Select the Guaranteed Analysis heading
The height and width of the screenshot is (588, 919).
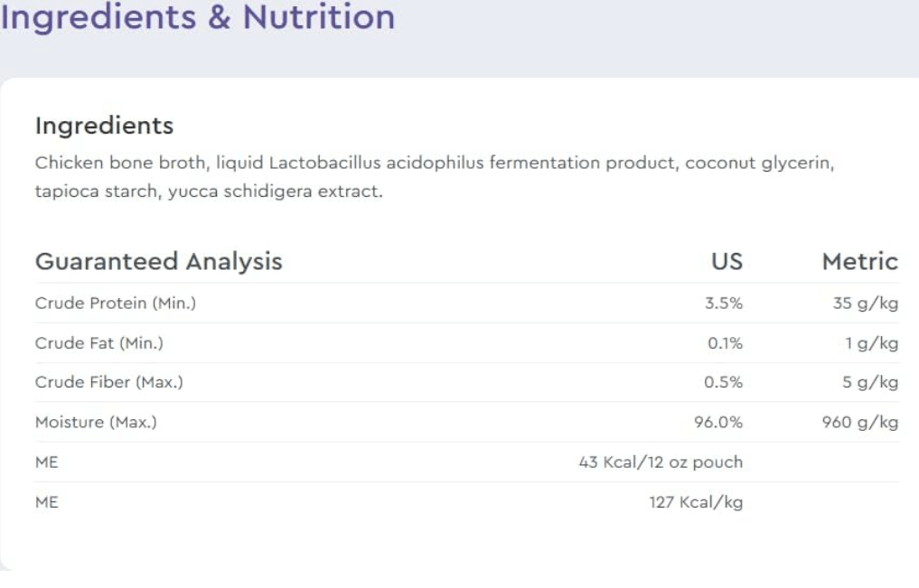click(x=158, y=262)
